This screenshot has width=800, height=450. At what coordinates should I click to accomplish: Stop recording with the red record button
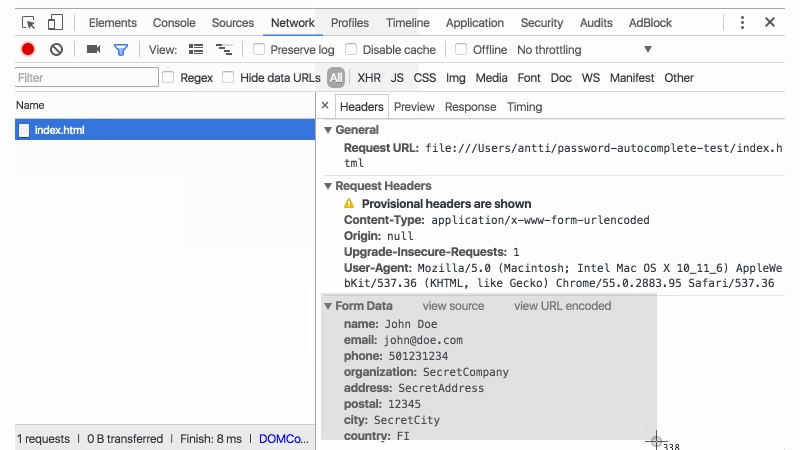click(x=28, y=49)
